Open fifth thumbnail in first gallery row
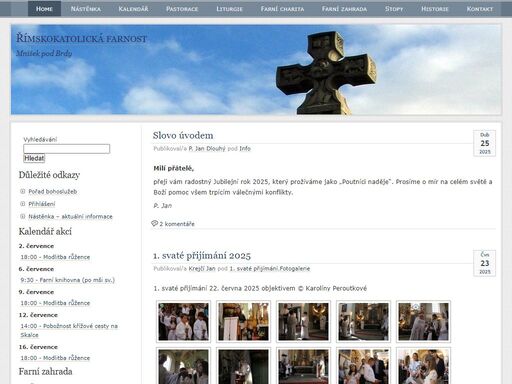The width and height of the screenshot is (512, 384). tap(423, 321)
